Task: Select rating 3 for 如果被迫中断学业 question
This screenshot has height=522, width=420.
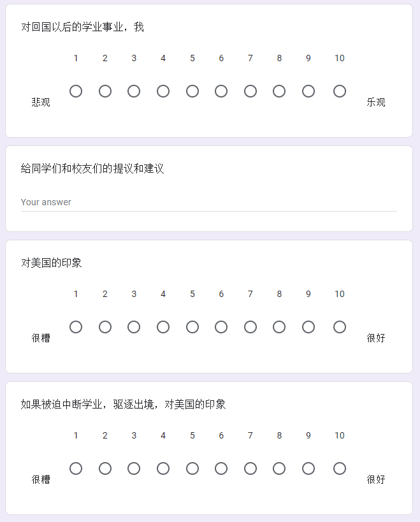Action: pyautogui.click(x=134, y=468)
